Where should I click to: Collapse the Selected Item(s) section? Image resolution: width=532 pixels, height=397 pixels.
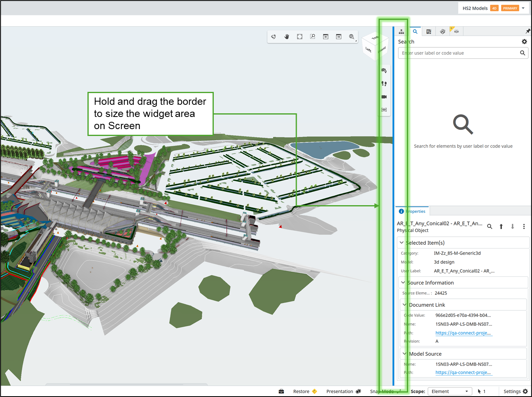402,243
